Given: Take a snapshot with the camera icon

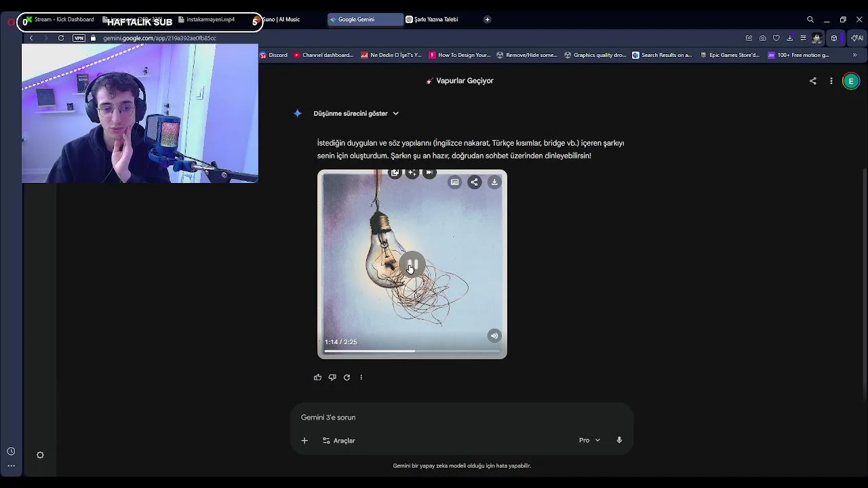Looking at the screenshot, I should (763, 38).
